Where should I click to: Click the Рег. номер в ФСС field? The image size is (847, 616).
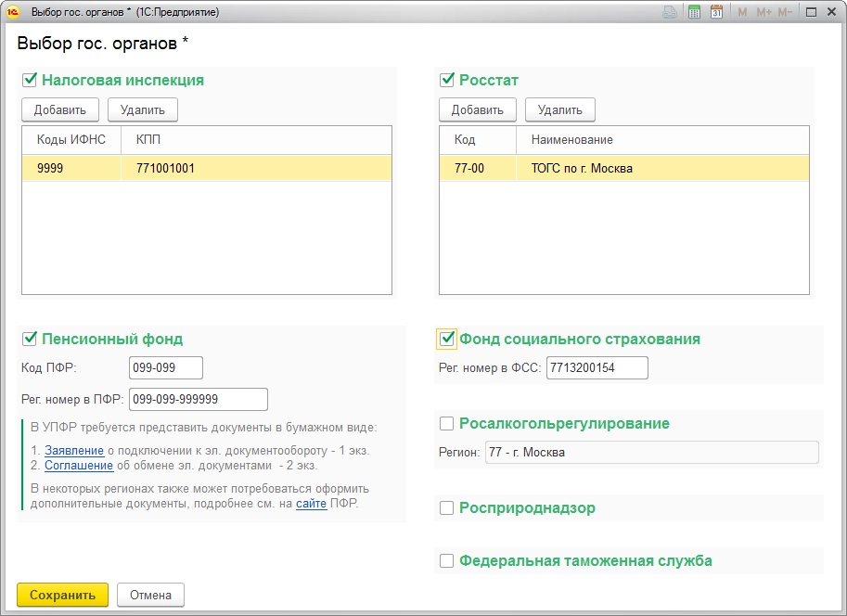click(597, 368)
